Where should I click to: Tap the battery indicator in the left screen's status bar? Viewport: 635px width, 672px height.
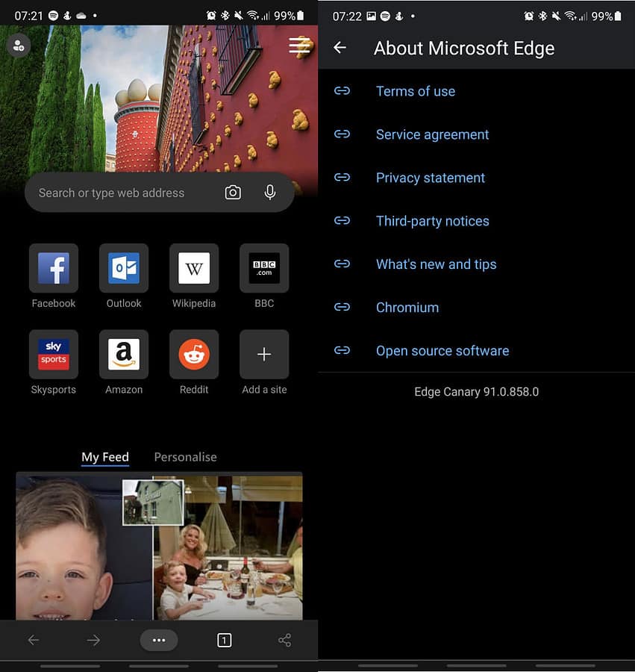[x=300, y=16]
